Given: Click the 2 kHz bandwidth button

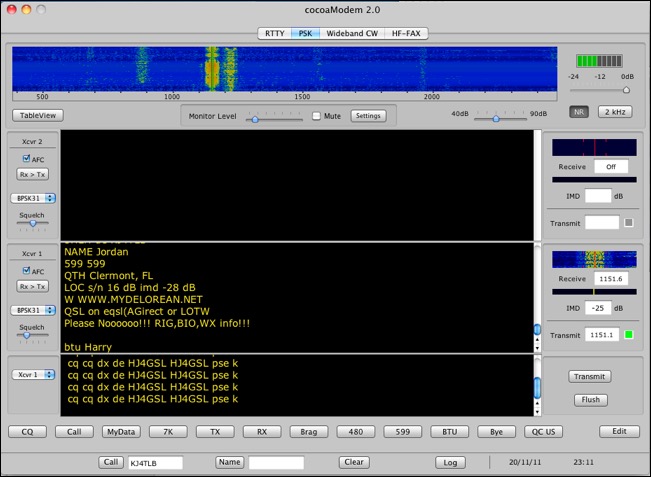Looking at the screenshot, I should [x=615, y=112].
